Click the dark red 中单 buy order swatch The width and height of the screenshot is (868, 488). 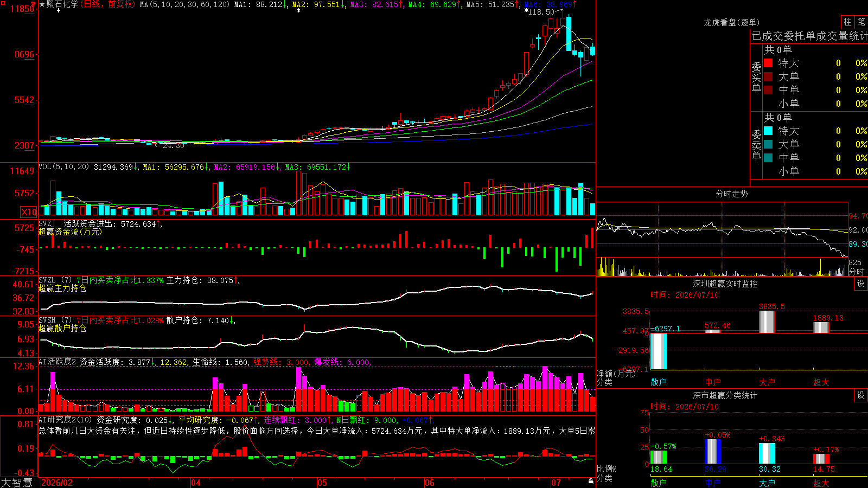[768, 90]
